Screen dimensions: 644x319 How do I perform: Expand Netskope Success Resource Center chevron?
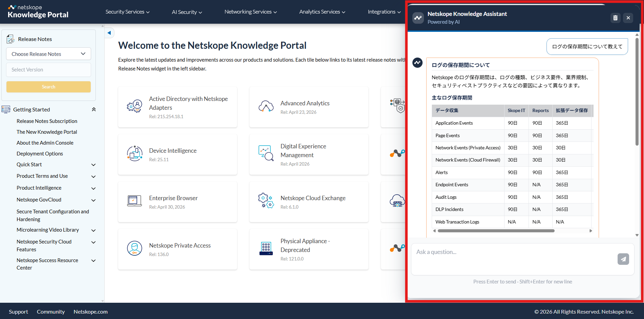click(93, 261)
